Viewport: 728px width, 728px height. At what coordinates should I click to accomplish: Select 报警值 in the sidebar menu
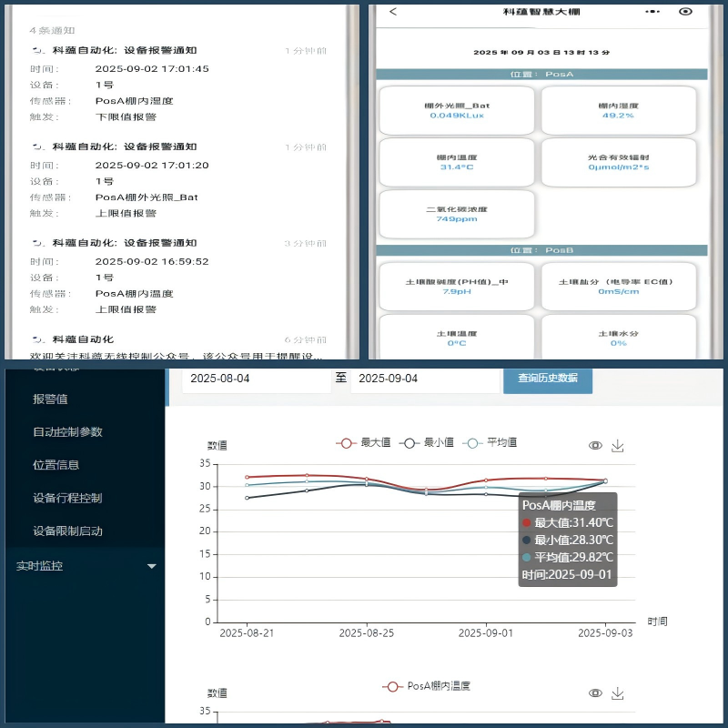click(x=50, y=399)
